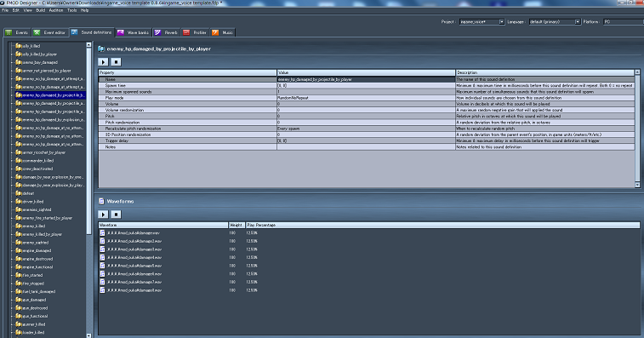This screenshot has height=338, width=644.
Task: Sort by the Weight column header
Action: click(x=237, y=226)
